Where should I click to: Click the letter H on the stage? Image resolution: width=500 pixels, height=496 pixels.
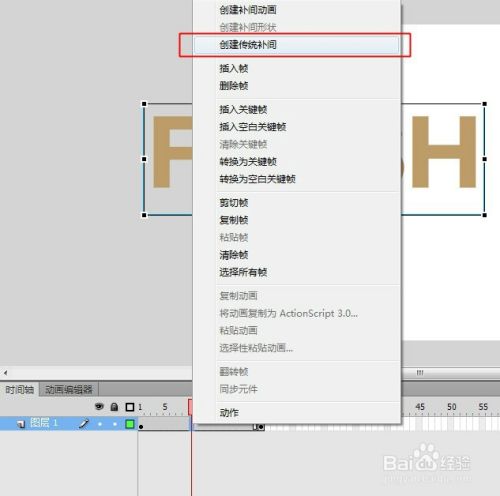(444, 152)
